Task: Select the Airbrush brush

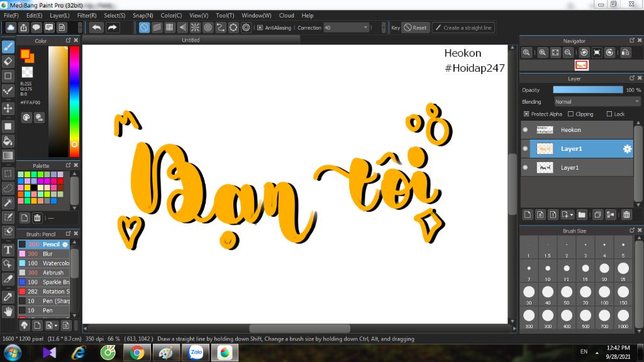Action: (x=43, y=273)
